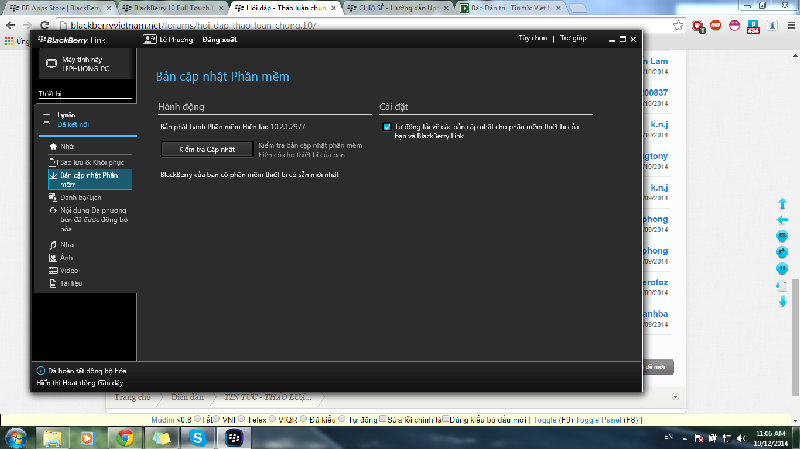Click Chrome's forward navigation arrow
Screen dimensions: 800x449
(x=28, y=25)
